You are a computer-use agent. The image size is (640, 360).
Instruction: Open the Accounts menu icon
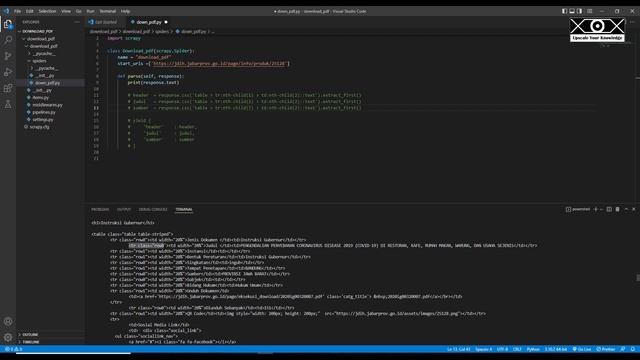point(8,321)
